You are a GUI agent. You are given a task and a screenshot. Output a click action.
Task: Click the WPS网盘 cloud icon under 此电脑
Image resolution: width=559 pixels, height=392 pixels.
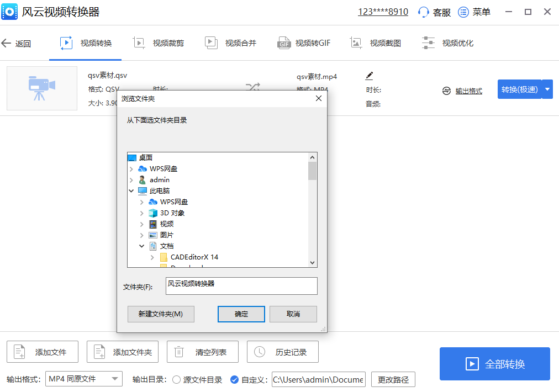[x=153, y=202]
